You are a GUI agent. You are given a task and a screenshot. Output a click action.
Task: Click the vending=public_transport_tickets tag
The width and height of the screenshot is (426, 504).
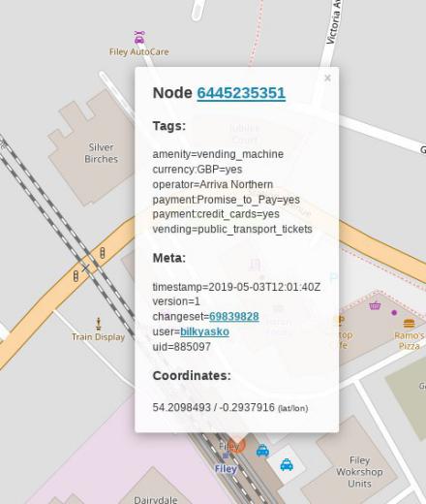232,229
